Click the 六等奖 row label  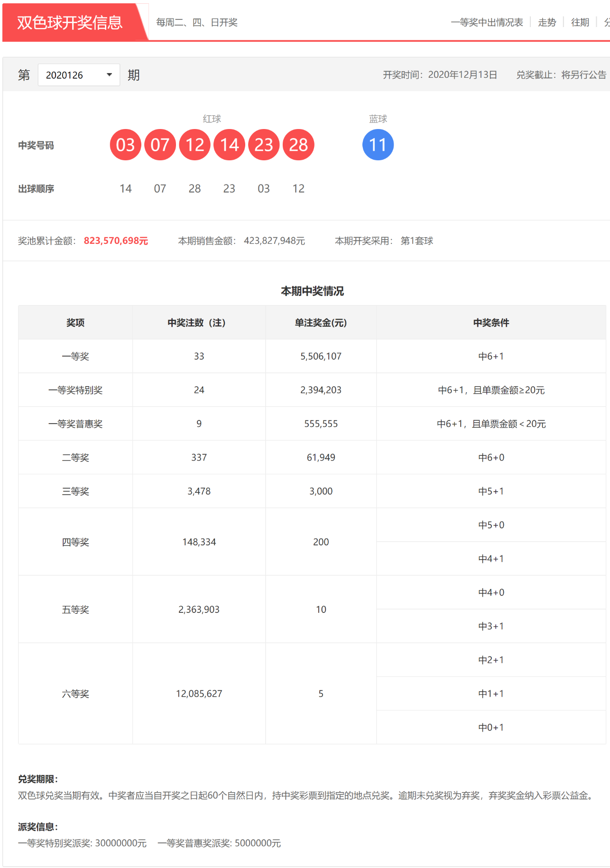(75, 693)
